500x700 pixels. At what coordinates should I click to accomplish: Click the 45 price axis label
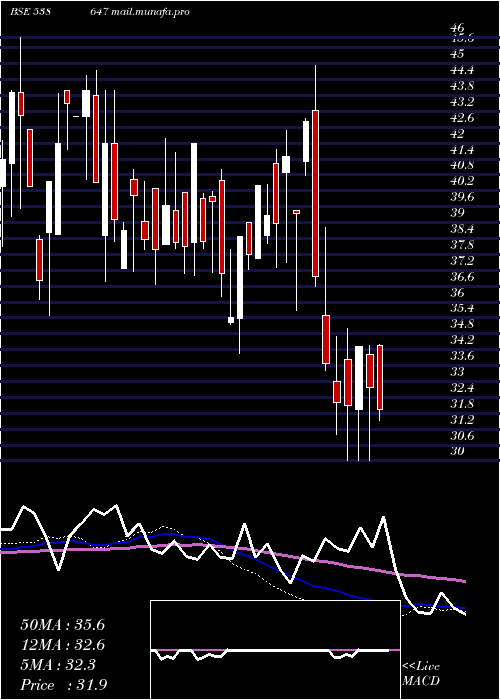tap(458, 54)
